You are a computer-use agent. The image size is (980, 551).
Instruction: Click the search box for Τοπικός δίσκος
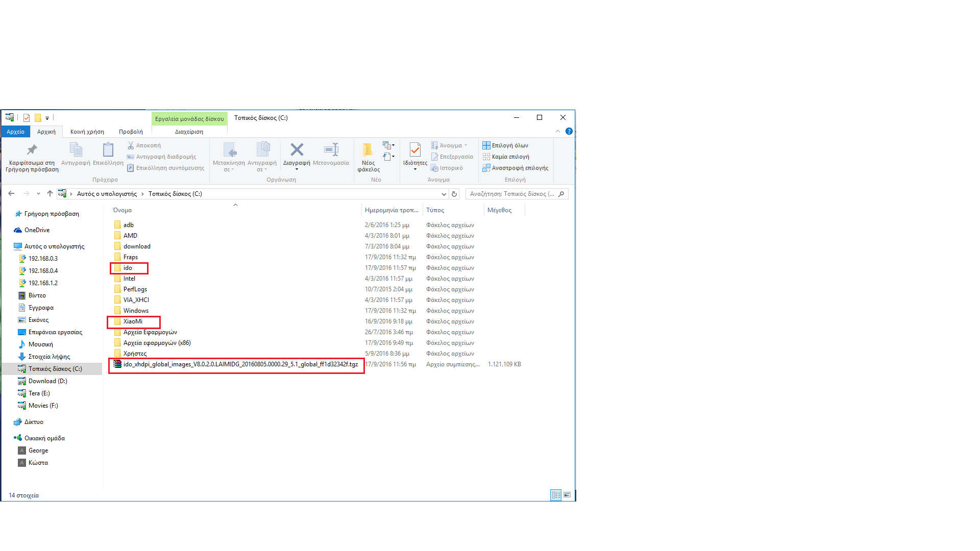tap(512, 194)
